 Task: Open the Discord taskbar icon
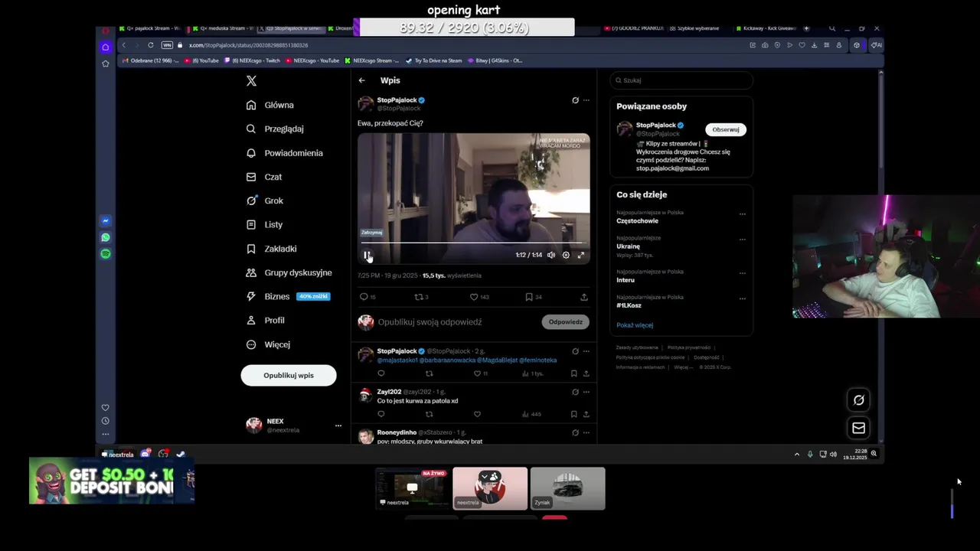[x=145, y=454]
